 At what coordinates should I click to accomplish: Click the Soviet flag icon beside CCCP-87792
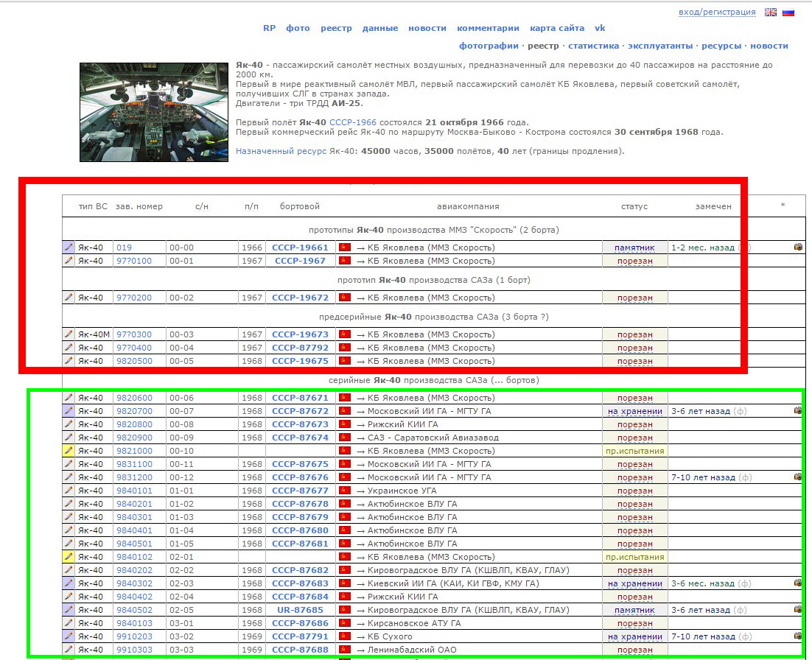[x=344, y=348]
